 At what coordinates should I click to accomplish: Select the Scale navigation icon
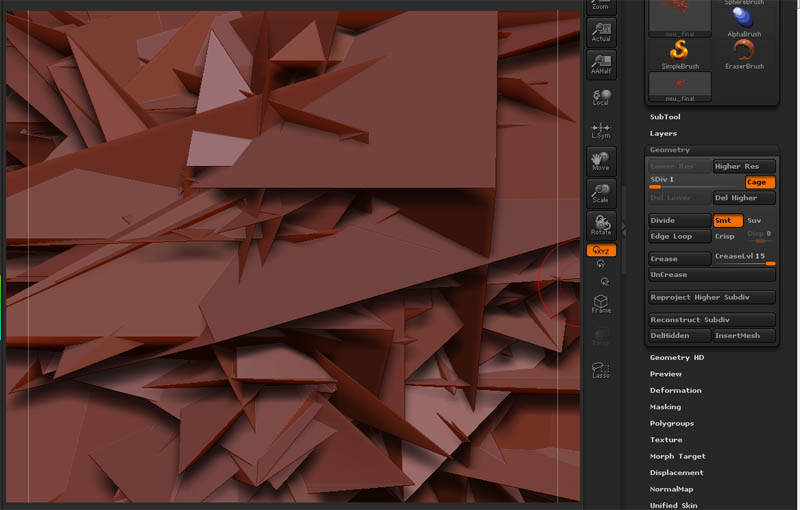[x=601, y=193]
